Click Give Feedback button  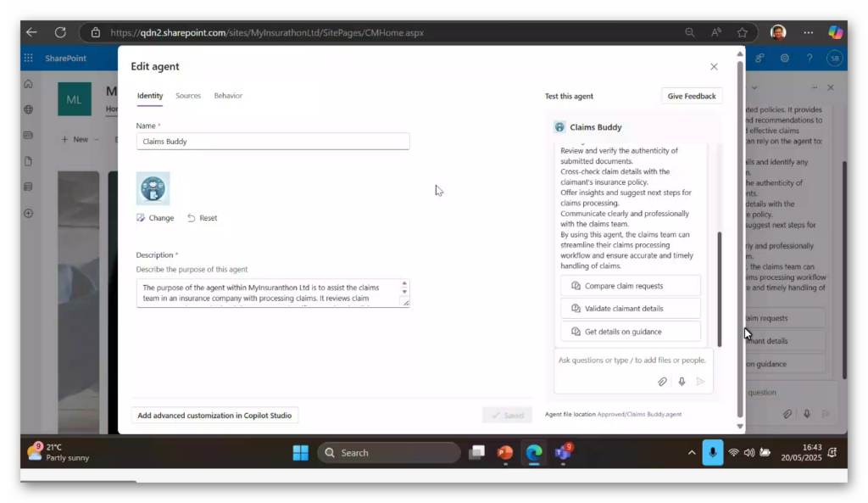coord(692,96)
